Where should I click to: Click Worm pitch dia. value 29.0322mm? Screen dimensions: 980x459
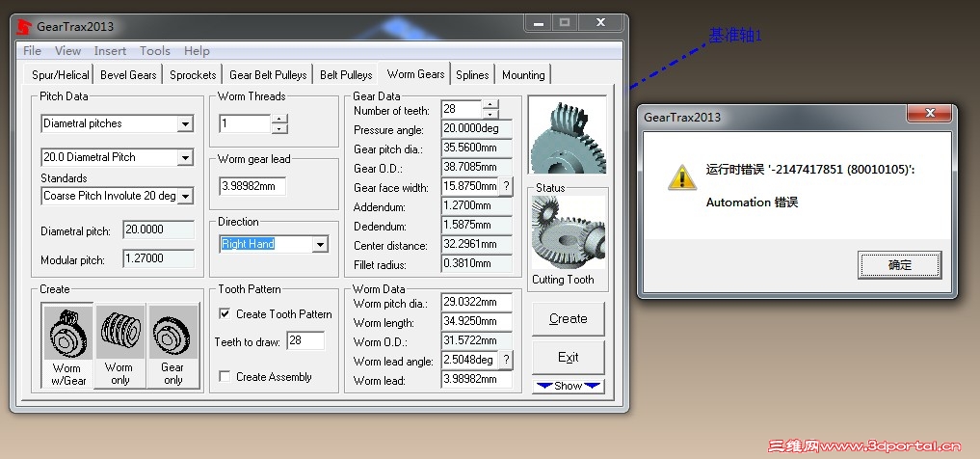click(x=476, y=302)
